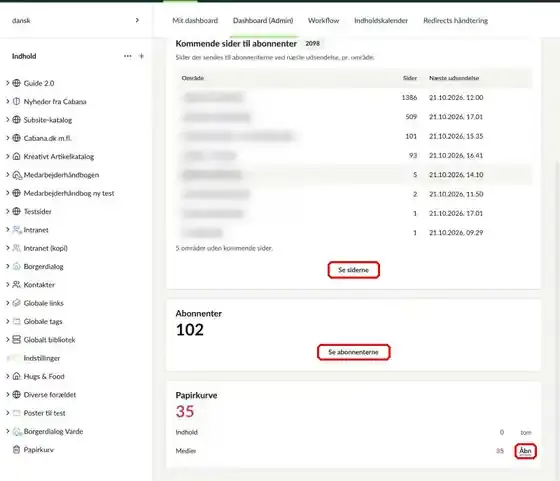Click the library icon of Globalt bibliotek
Viewport: 560px width, 481px height.
(x=16, y=340)
